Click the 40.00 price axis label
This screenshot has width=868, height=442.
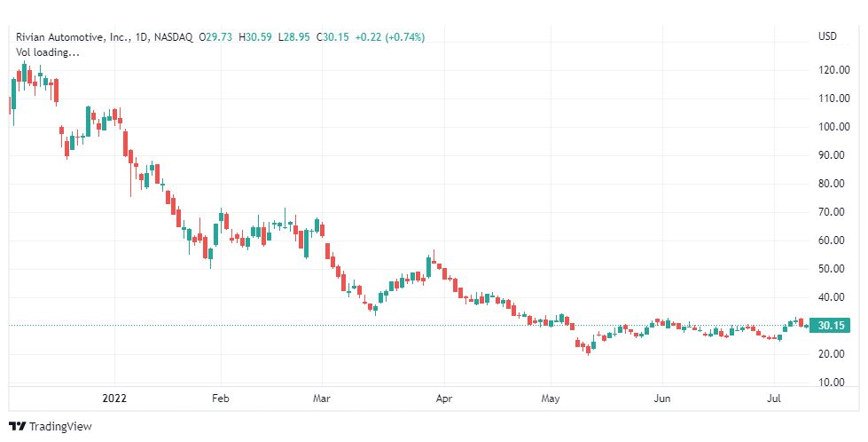[833, 296]
